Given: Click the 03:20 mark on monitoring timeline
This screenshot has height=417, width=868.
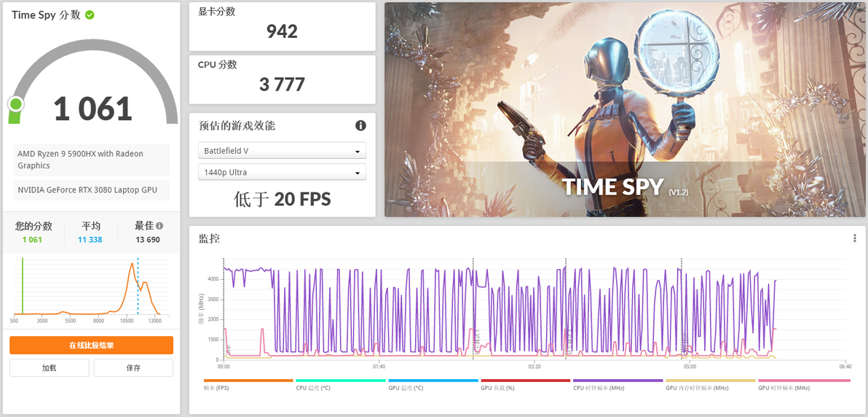Looking at the screenshot, I should [534, 367].
